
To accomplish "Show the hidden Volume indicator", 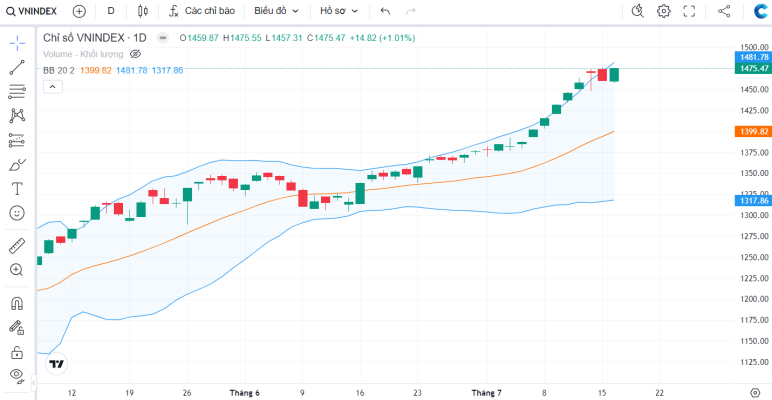I will pyautogui.click(x=135, y=54).
